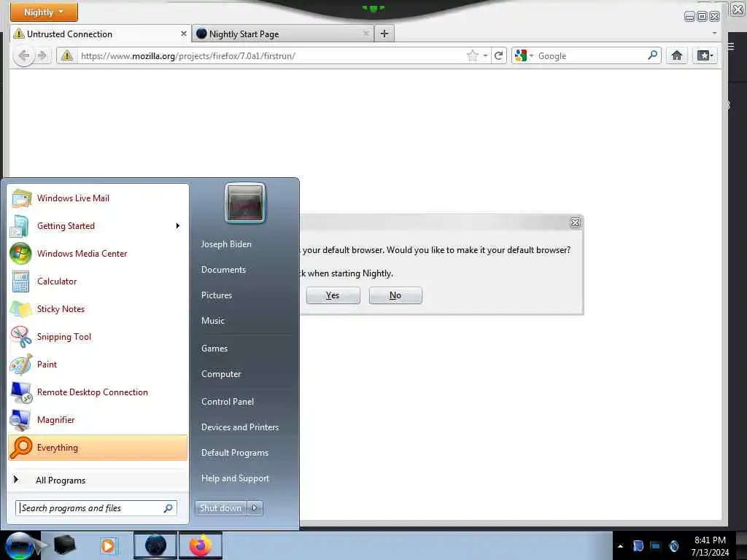Open Pictures from Start menu
Image resolution: width=747 pixels, height=560 pixels.
217,295
